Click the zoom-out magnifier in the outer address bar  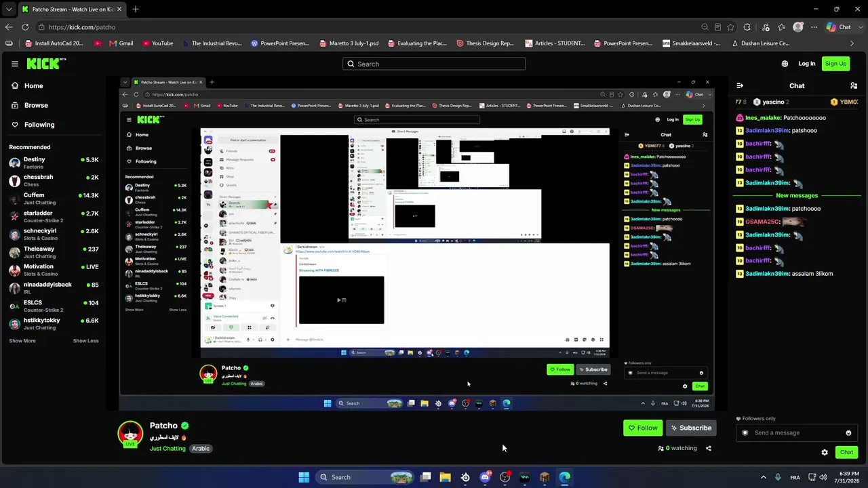pyautogui.click(x=705, y=27)
